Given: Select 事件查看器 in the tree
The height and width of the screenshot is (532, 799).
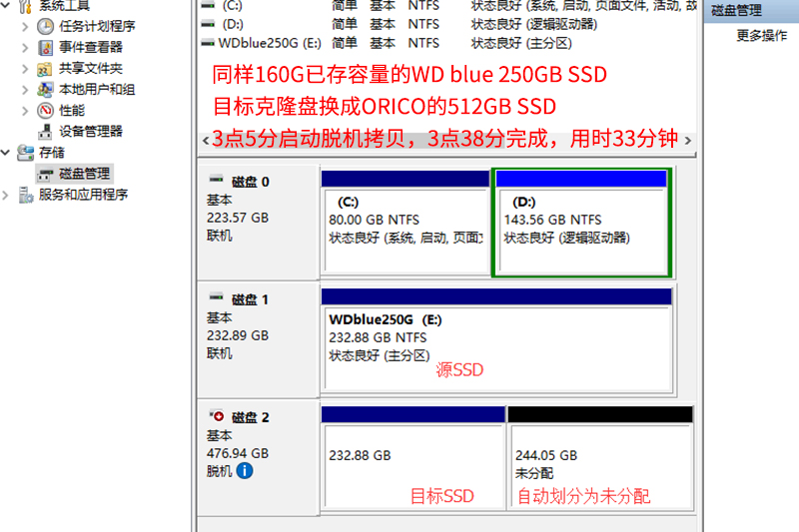Looking at the screenshot, I should [91, 47].
